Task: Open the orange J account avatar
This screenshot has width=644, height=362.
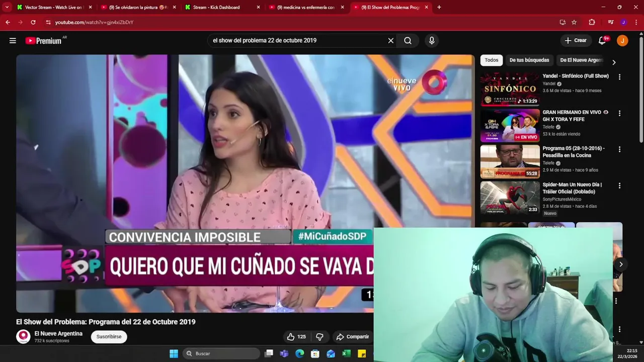Action: tap(622, 40)
